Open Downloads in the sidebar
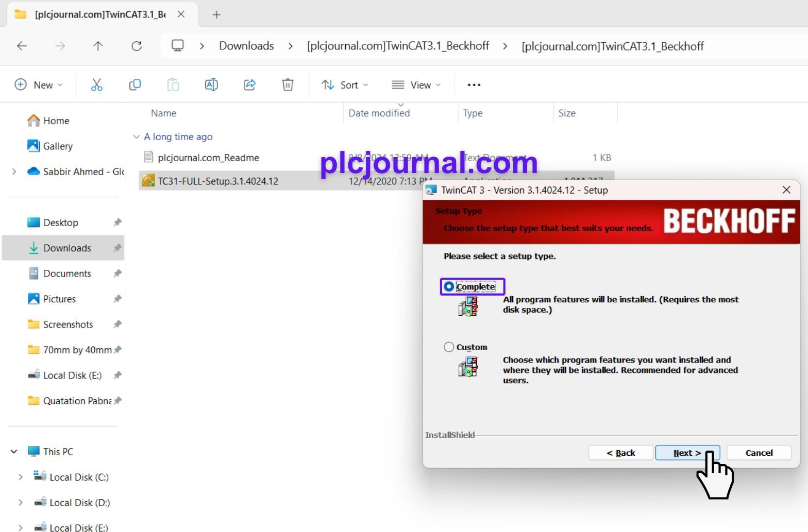 (x=63, y=248)
